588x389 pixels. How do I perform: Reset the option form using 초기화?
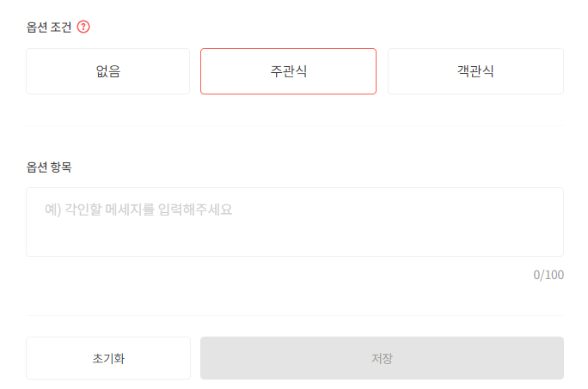click(108, 358)
